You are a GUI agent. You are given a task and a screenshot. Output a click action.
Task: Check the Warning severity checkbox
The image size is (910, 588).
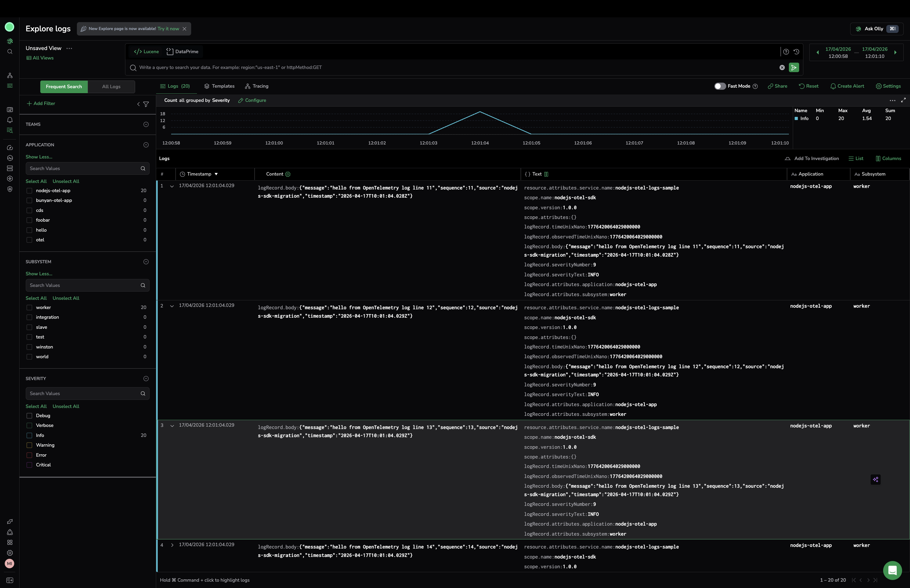[x=29, y=445]
